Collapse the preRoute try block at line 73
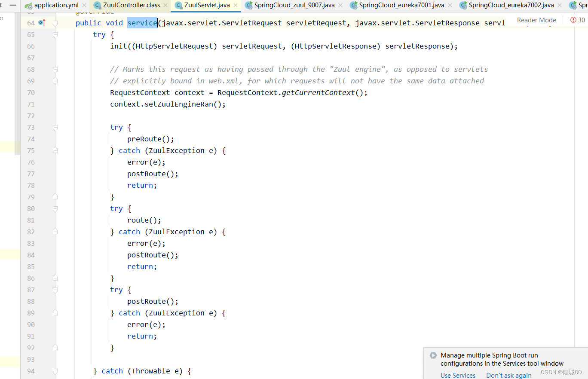Image resolution: width=588 pixels, height=379 pixels. (x=55, y=127)
